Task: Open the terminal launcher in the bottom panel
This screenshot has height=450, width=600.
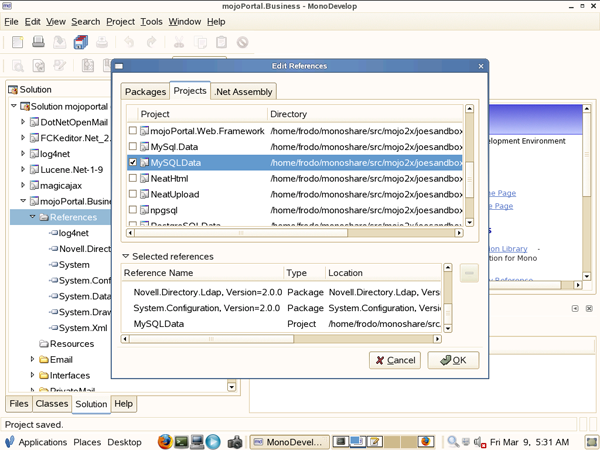Action: 181,441
